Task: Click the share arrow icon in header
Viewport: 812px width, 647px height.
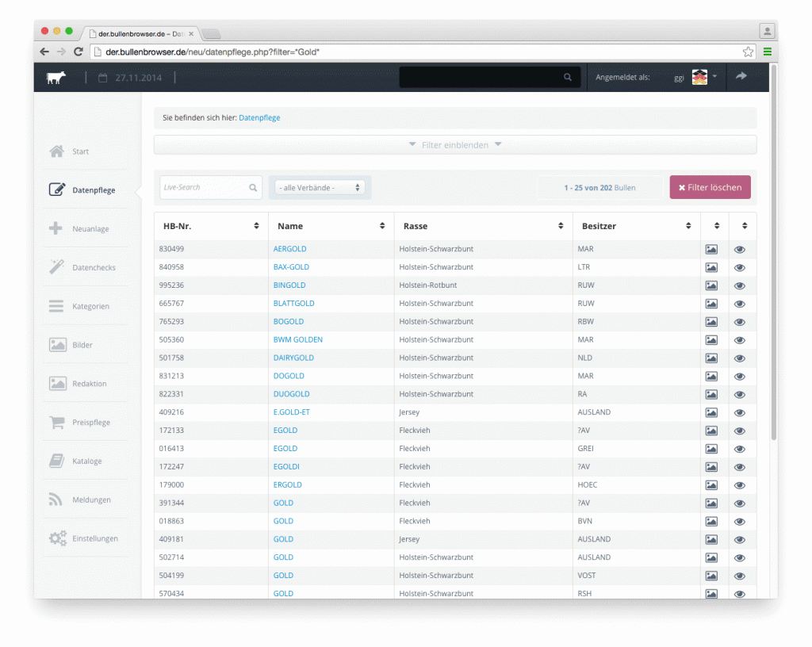Action: (741, 77)
